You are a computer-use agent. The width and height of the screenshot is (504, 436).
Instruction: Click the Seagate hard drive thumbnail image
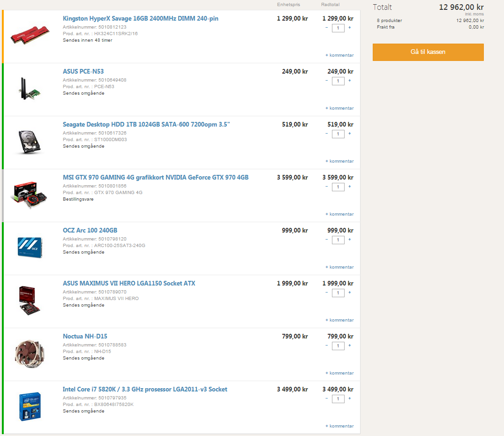[30, 142]
